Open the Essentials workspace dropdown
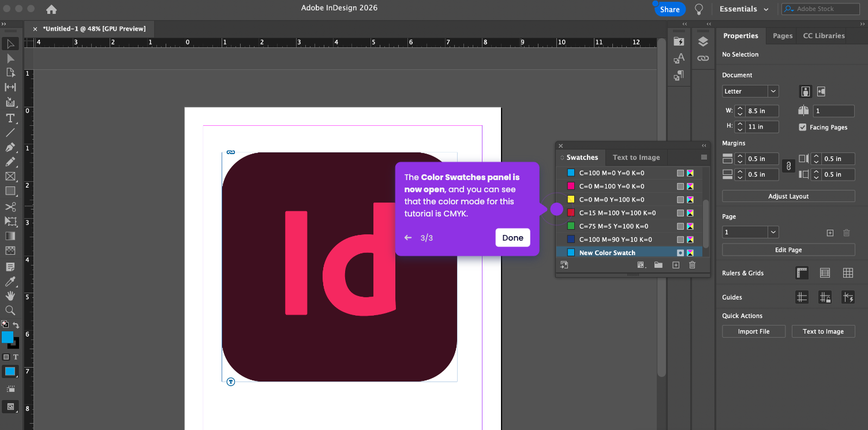The width and height of the screenshot is (868, 430). pyautogui.click(x=744, y=9)
